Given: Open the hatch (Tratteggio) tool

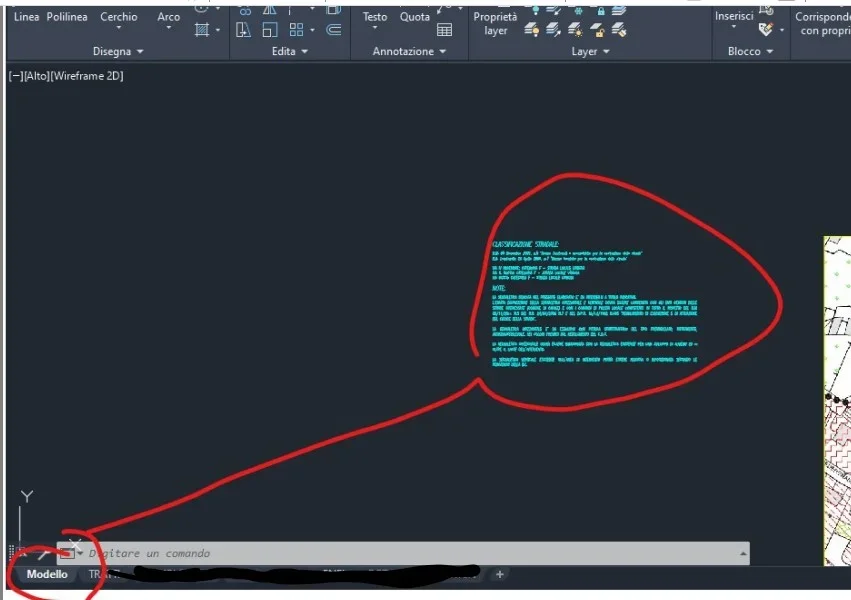Looking at the screenshot, I should click(202, 30).
